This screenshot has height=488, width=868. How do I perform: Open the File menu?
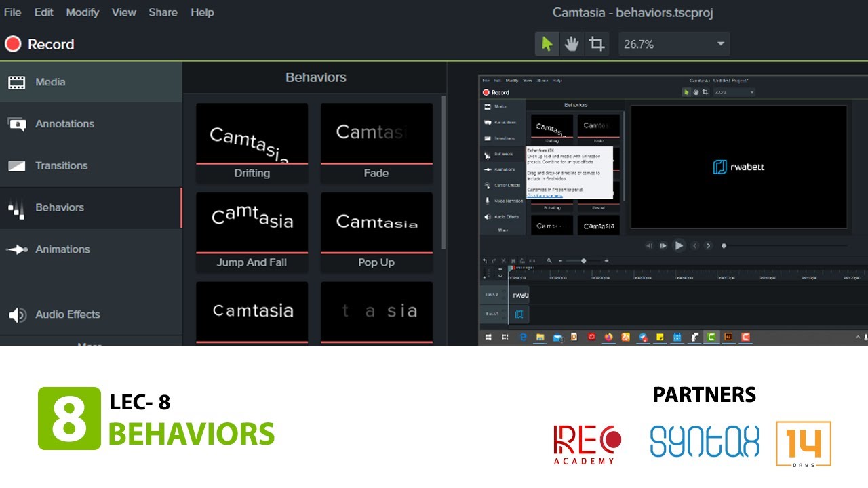click(x=12, y=12)
